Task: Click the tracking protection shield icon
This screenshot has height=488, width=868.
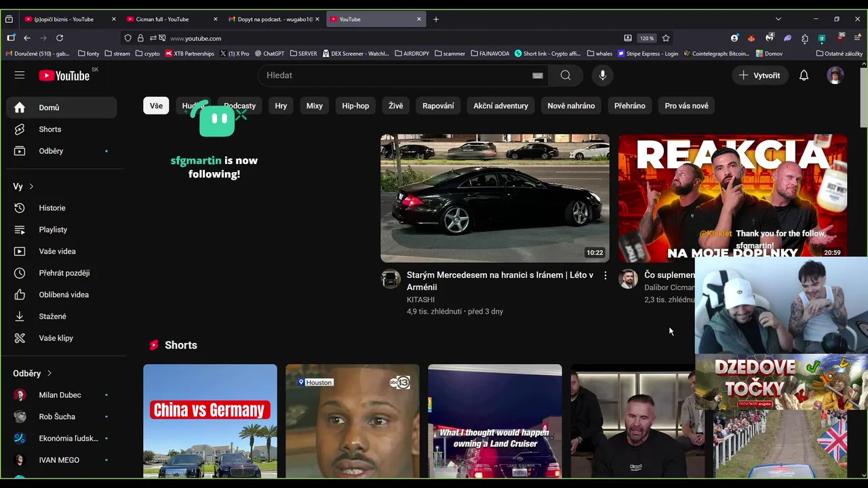Action: click(128, 38)
